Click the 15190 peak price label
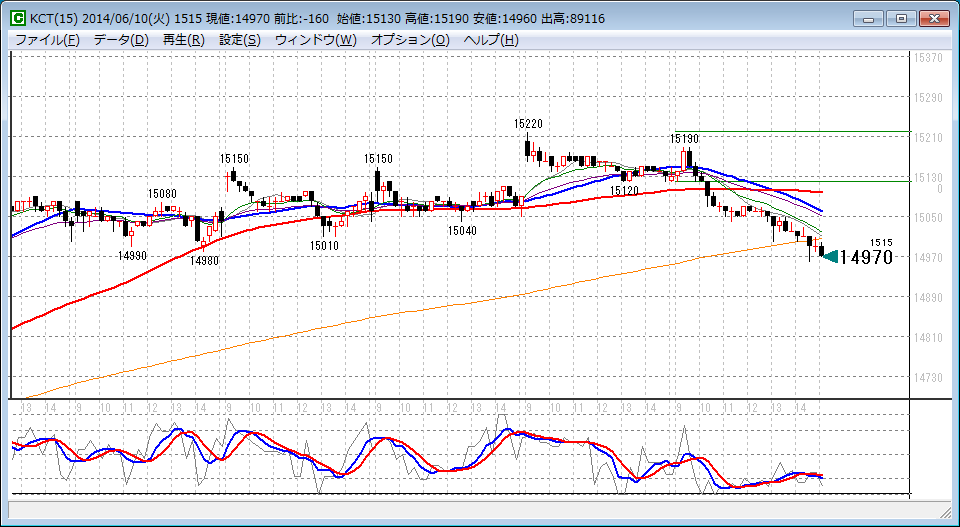 [684, 138]
